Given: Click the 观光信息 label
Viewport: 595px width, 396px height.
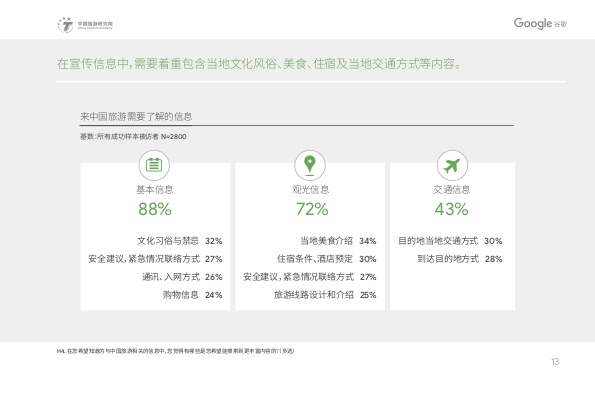Looking at the screenshot, I should tap(310, 189).
